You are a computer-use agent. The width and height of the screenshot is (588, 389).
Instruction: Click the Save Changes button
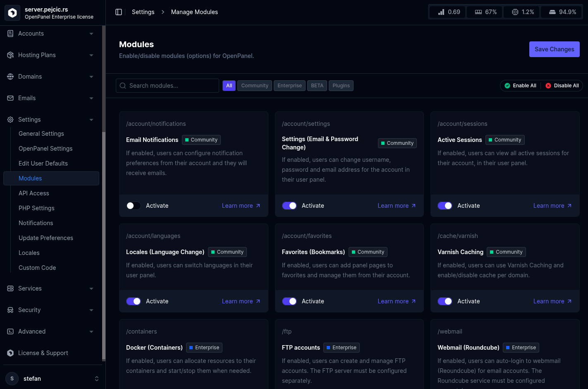tap(555, 49)
